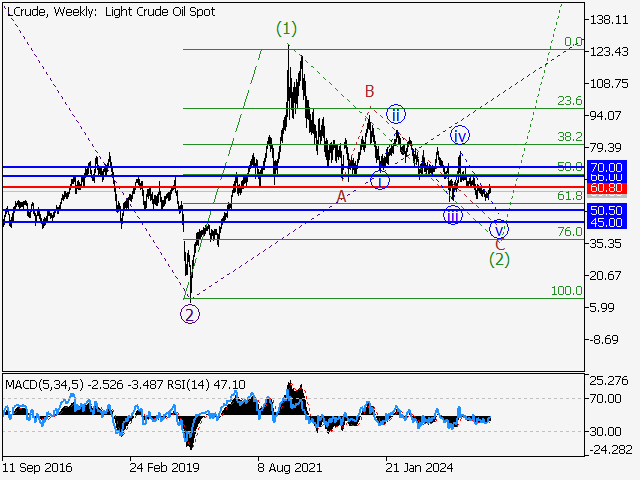Click the red A wave label
Image resolution: width=640 pixels, height=480 pixels.
pos(341,197)
